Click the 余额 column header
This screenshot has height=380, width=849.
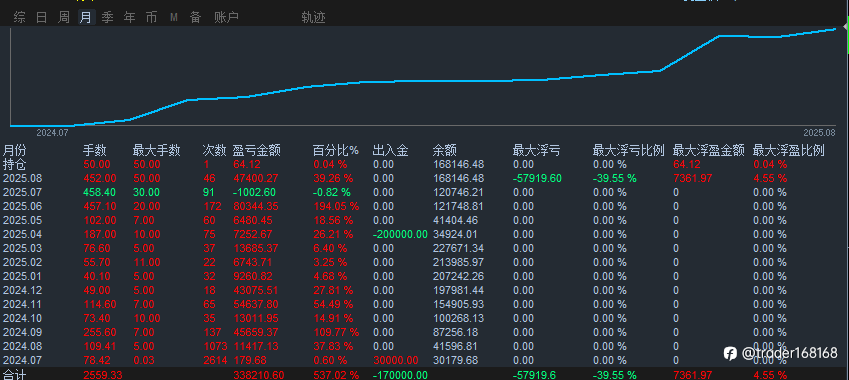(x=445, y=150)
